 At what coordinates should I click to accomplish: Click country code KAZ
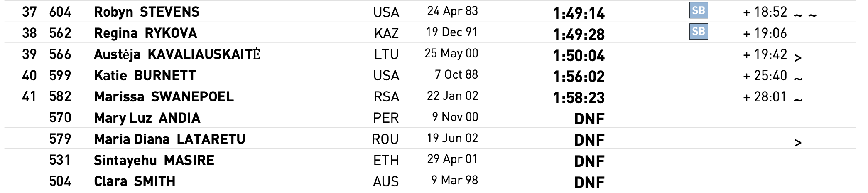tap(386, 34)
